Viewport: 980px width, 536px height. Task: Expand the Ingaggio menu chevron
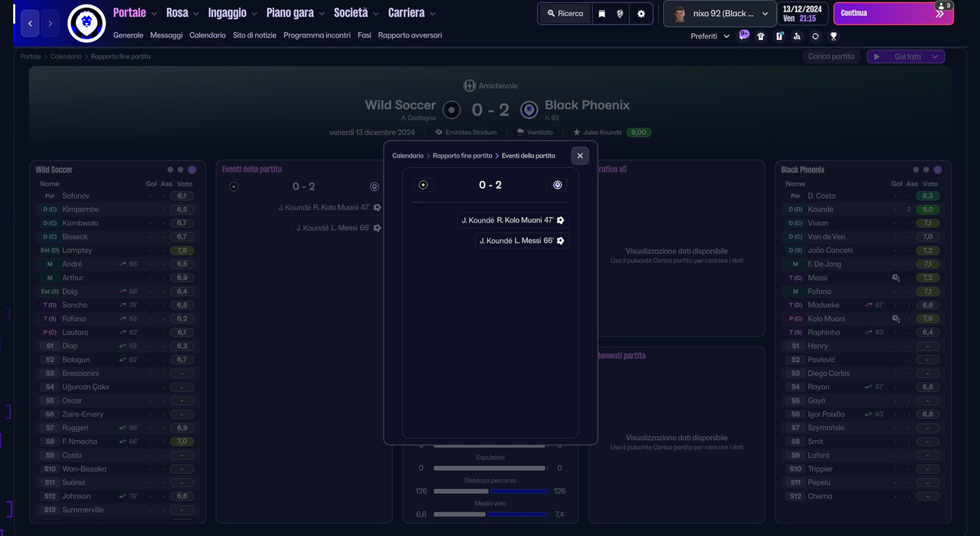coord(254,14)
